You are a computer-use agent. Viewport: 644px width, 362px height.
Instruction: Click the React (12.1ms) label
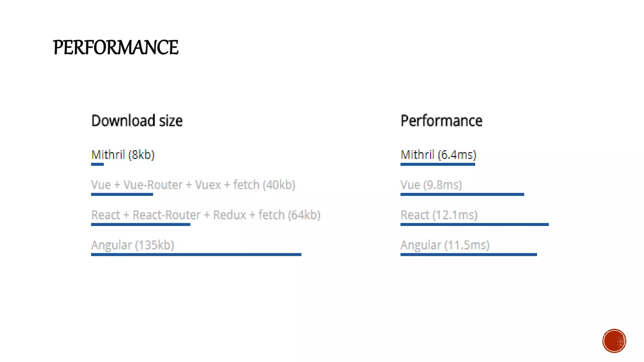click(439, 215)
